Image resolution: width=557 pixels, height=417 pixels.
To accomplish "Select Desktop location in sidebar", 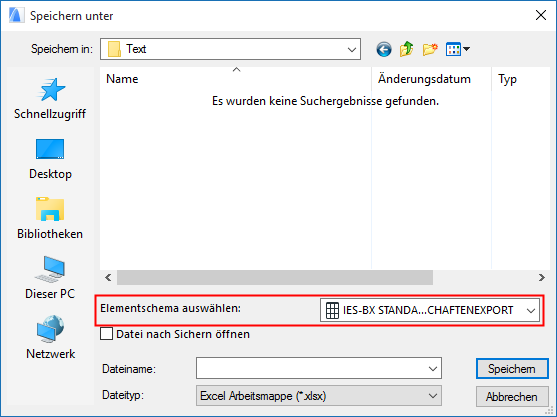I will [x=50, y=159].
